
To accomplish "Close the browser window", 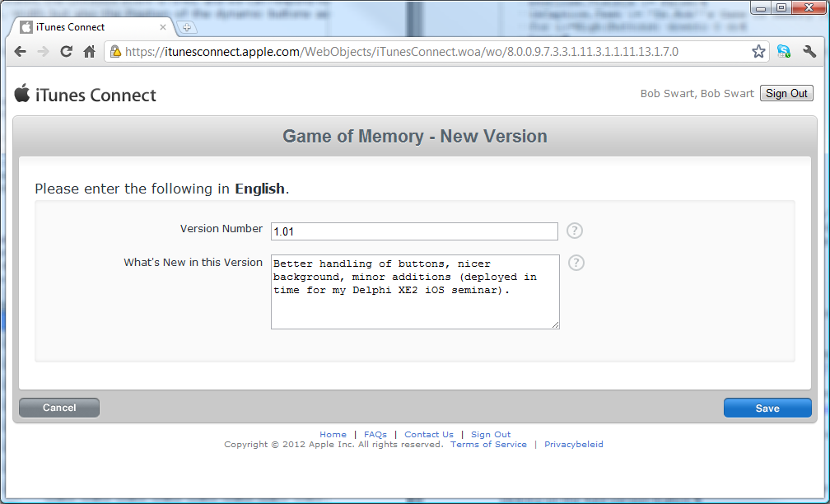I will (x=809, y=8).
